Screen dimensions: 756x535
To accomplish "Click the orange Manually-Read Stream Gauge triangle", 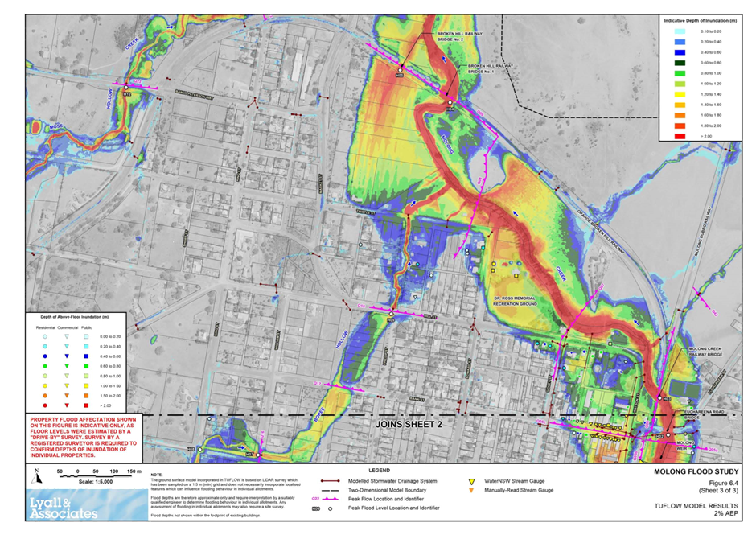I will [x=471, y=490].
